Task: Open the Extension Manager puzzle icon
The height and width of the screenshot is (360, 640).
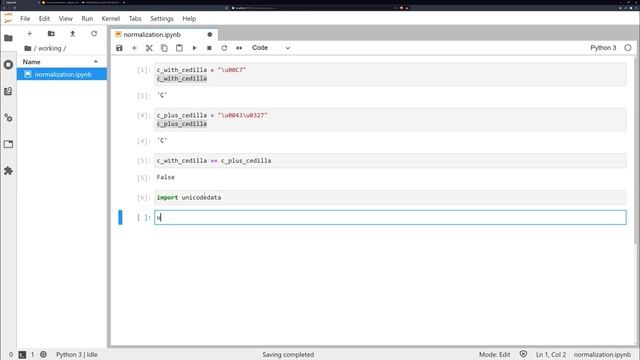Action: tap(8, 171)
